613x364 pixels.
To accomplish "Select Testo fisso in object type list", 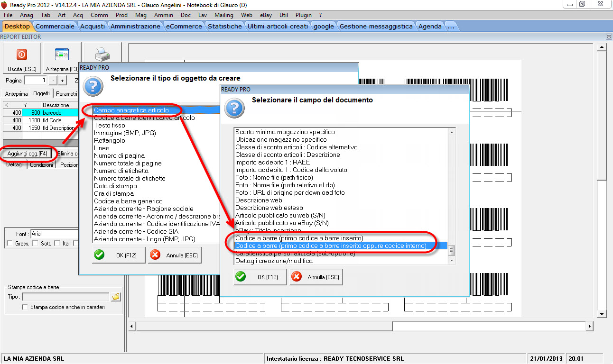I will 110,125.
